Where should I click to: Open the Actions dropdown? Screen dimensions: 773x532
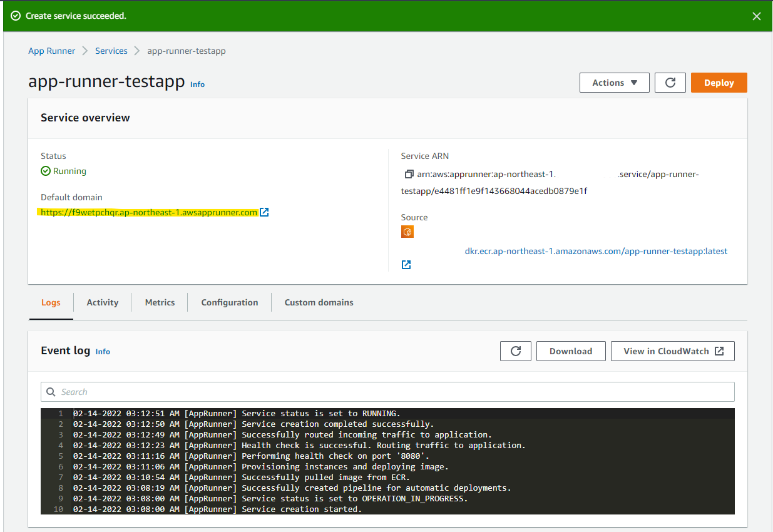[614, 82]
